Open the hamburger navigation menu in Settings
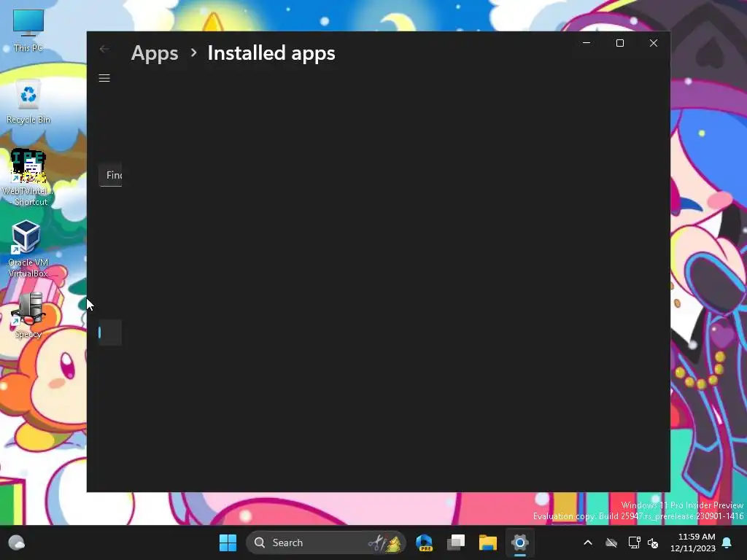747x560 pixels. [104, 78]
